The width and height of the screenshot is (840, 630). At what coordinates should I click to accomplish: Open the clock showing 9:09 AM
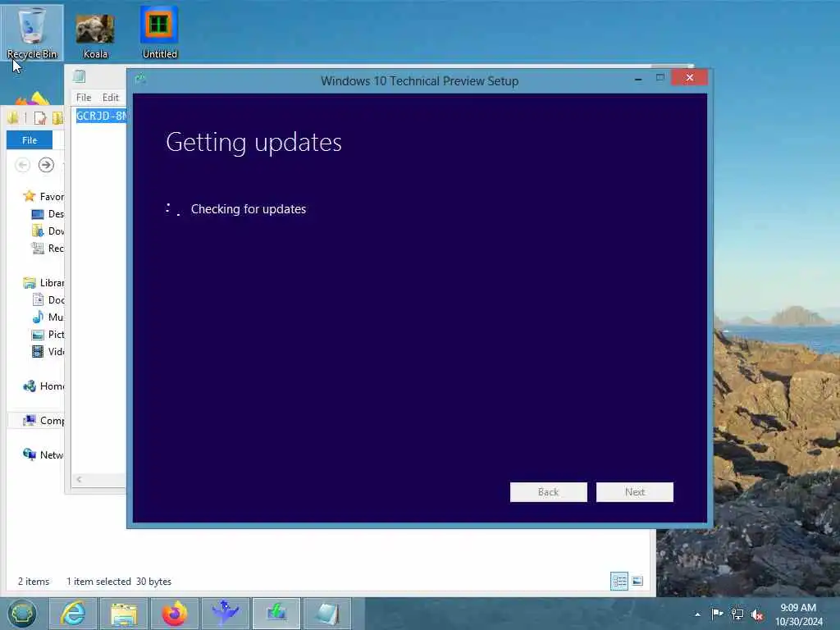(x=798, y=614)
